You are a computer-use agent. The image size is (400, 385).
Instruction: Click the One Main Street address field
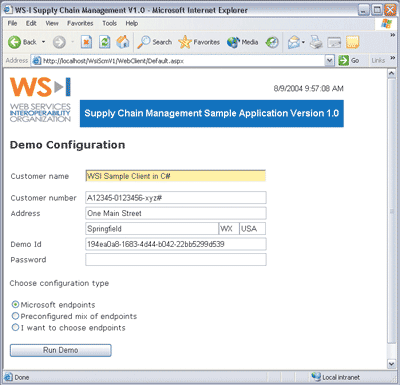click(x=176, y=213)
